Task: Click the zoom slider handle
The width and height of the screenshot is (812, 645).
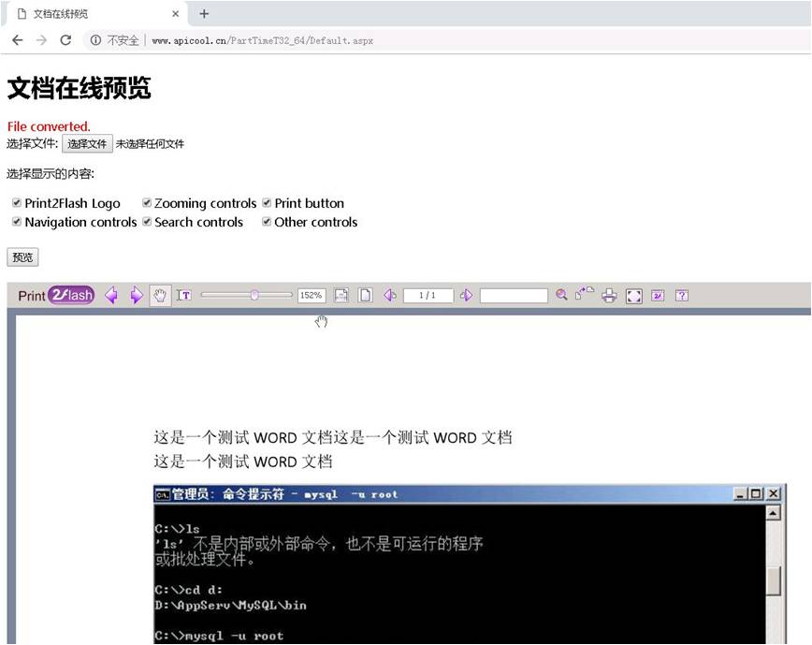Action: tap(254, 295)
